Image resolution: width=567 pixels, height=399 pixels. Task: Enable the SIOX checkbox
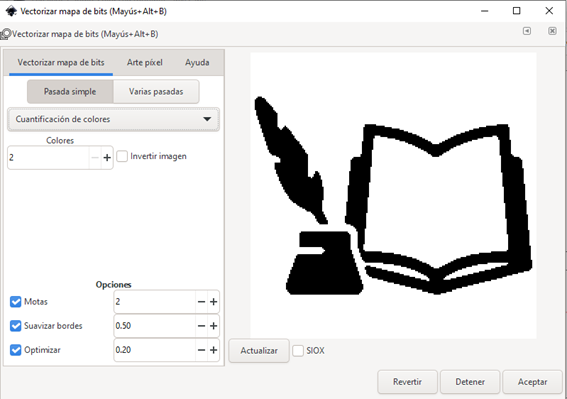[298, 351]
